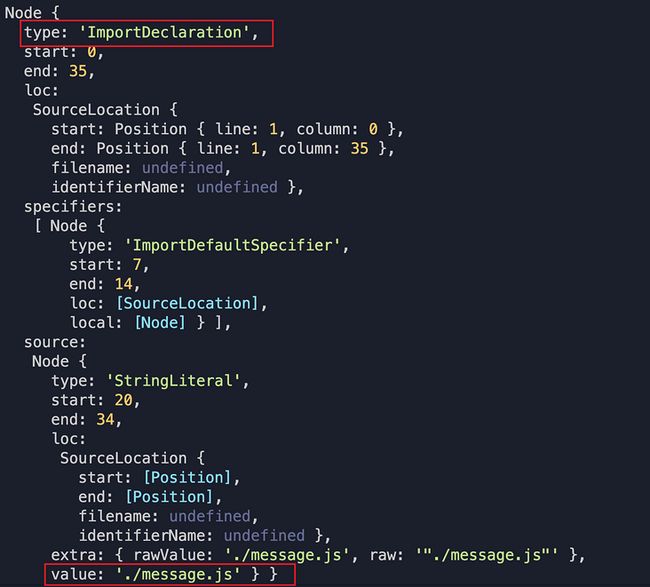650x587 pixels.
Task: Click the 'ImportDefaultSpecifier' type string
Action: 232,245
